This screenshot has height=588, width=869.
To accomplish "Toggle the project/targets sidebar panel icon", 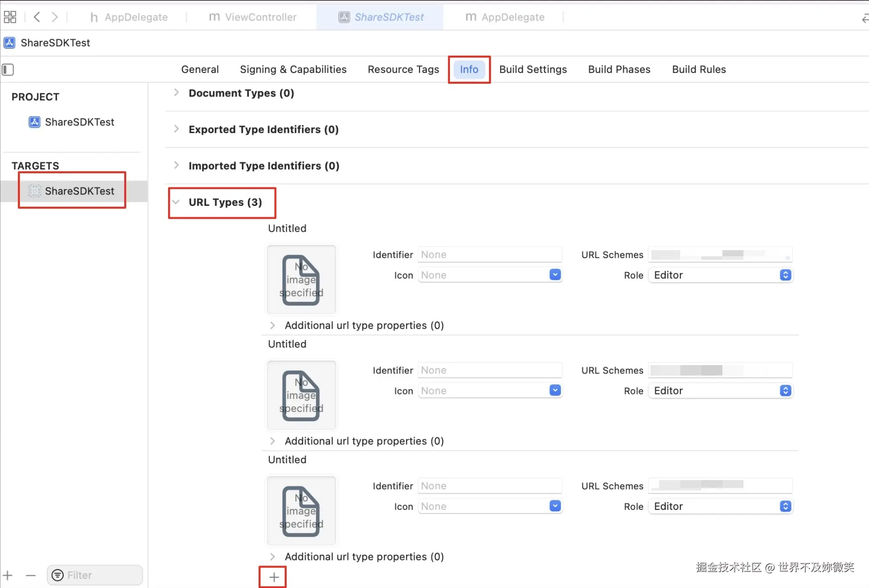I will tap(8, 69).
